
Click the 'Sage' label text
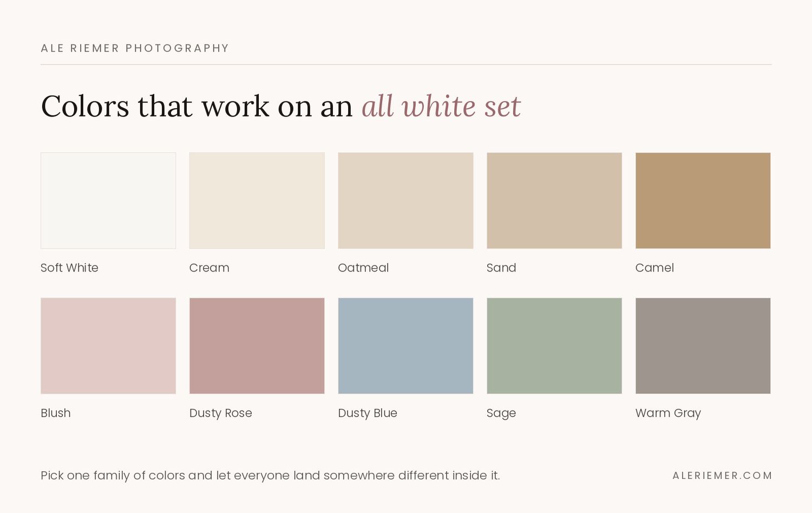(501, 414)
